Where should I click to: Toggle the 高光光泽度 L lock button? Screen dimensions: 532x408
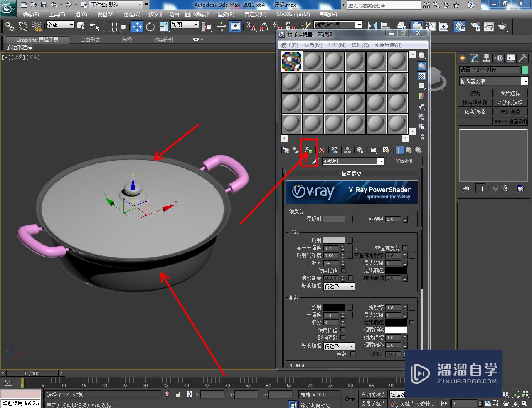click(x=357, y=248)
